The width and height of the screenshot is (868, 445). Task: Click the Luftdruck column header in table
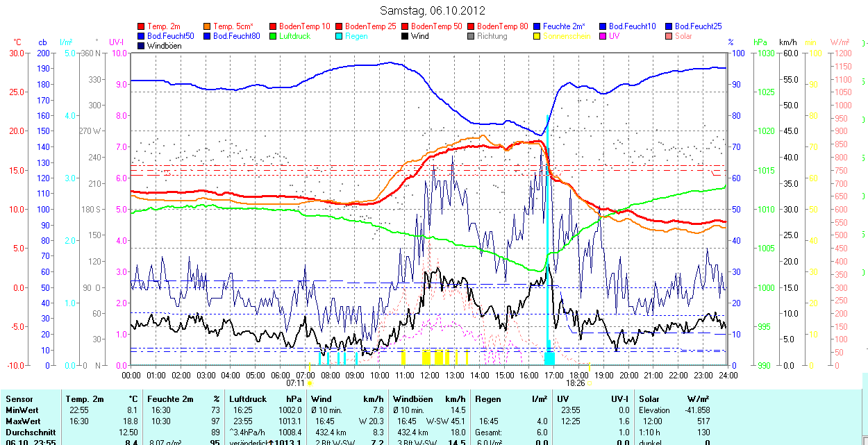248,399
